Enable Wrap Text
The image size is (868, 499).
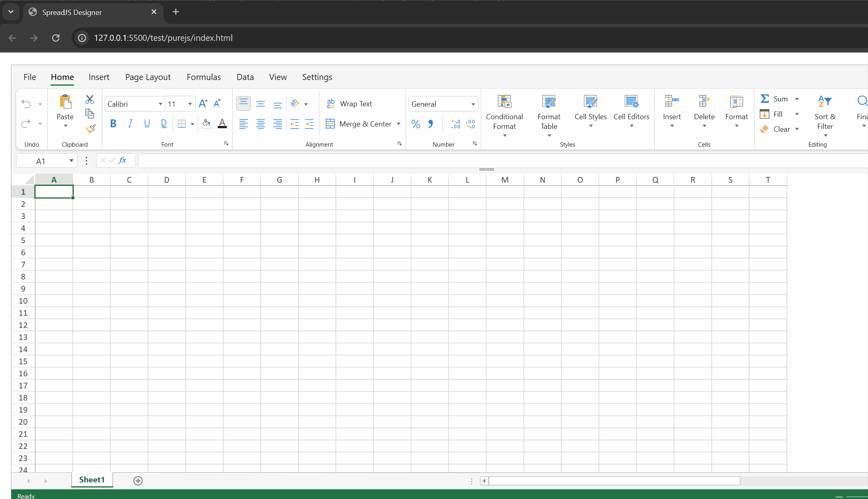tap(349, 104)
